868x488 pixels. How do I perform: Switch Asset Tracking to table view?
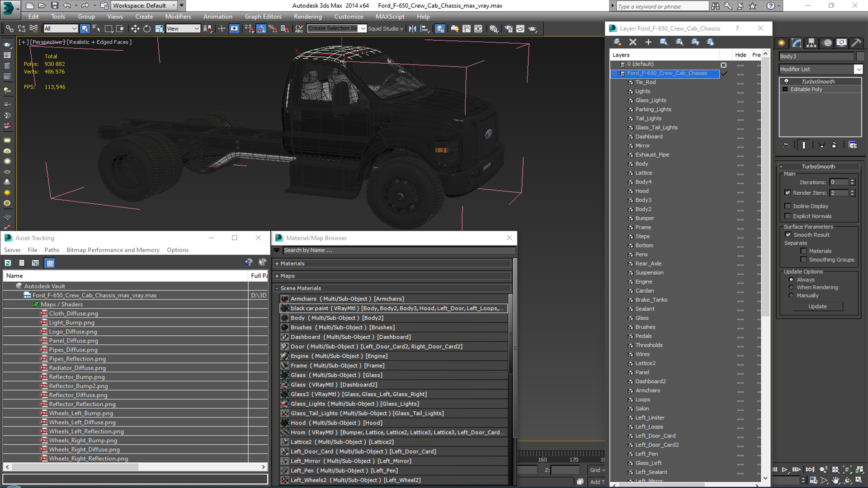[50, 263]
